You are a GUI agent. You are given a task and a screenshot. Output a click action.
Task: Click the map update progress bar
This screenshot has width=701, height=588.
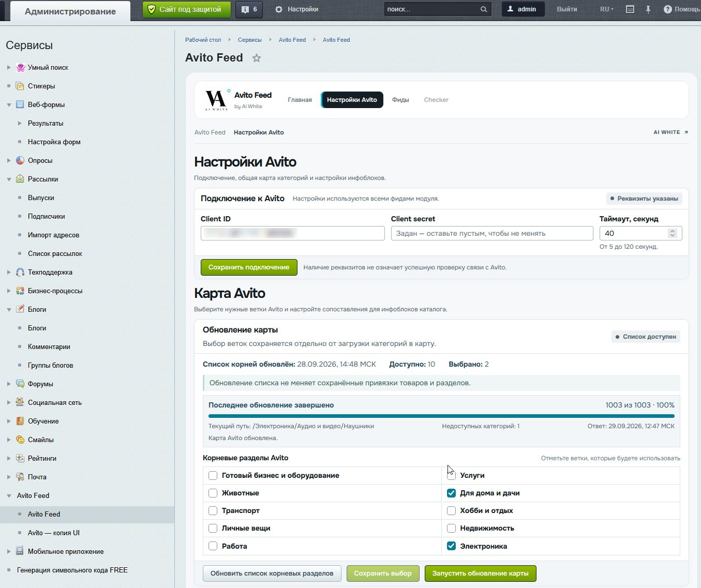coord(441,416)
